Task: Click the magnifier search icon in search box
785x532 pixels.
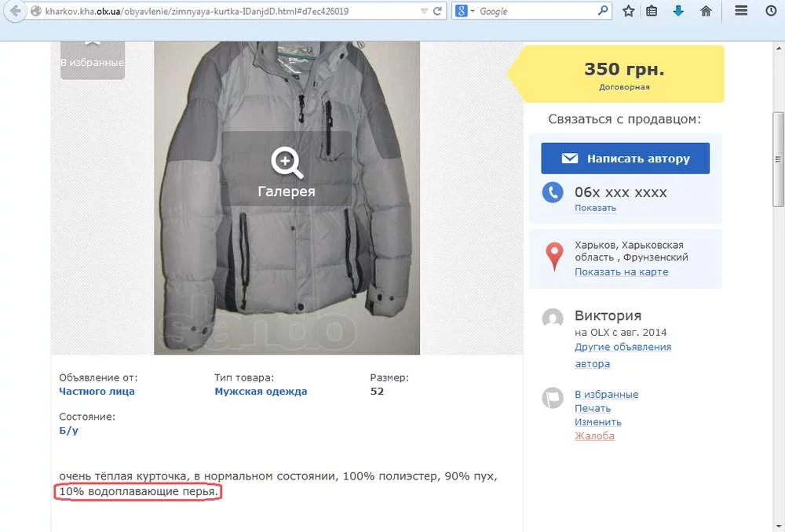Action: [603, 12]
